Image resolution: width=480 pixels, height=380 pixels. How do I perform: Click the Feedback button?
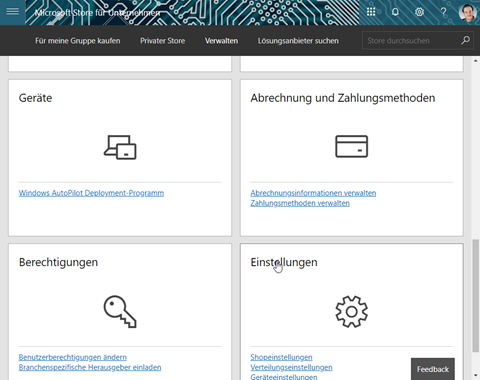(x=433, y=369)
